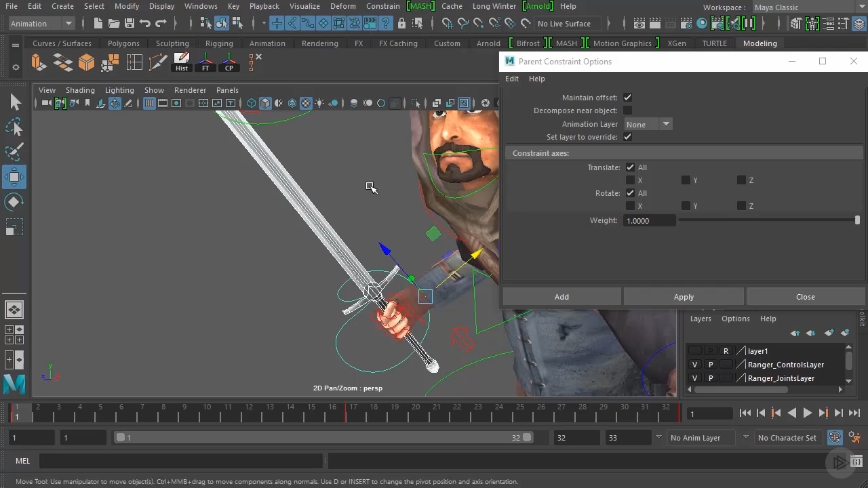Toggle the viewport grid icon
The width and height of the screenshot is (868, 488).
[149, 103]
